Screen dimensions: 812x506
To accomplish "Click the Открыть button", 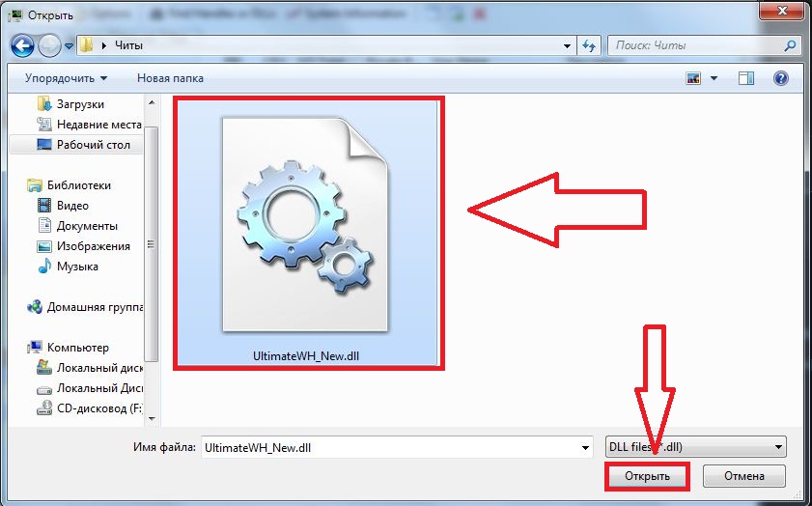I will pyautogui.click(x=646, y=476).
